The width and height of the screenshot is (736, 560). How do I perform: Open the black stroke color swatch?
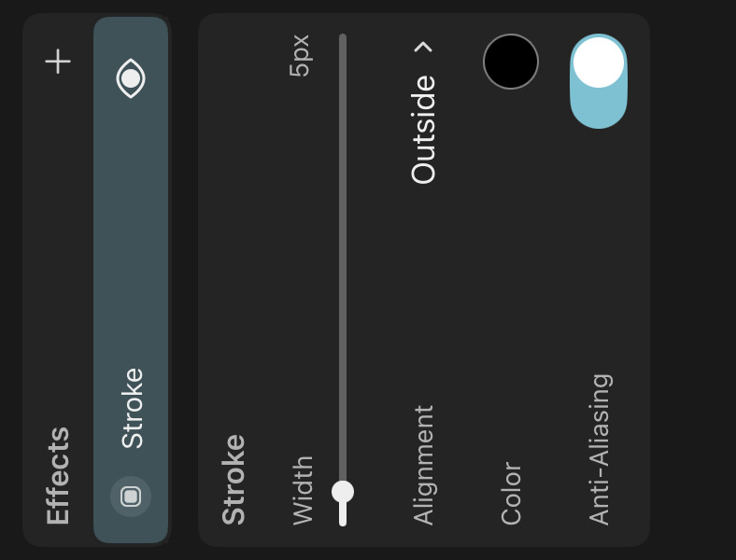pos(511,62)
